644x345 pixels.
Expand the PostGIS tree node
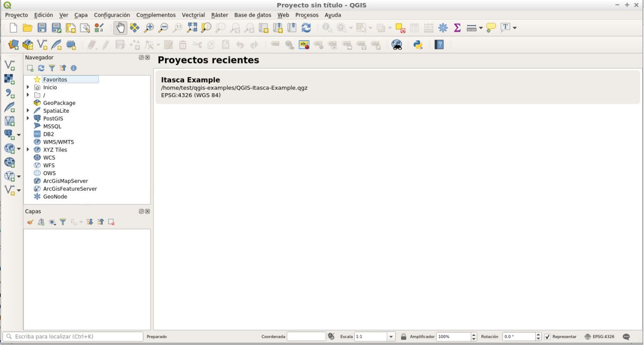tap(28, 118)
